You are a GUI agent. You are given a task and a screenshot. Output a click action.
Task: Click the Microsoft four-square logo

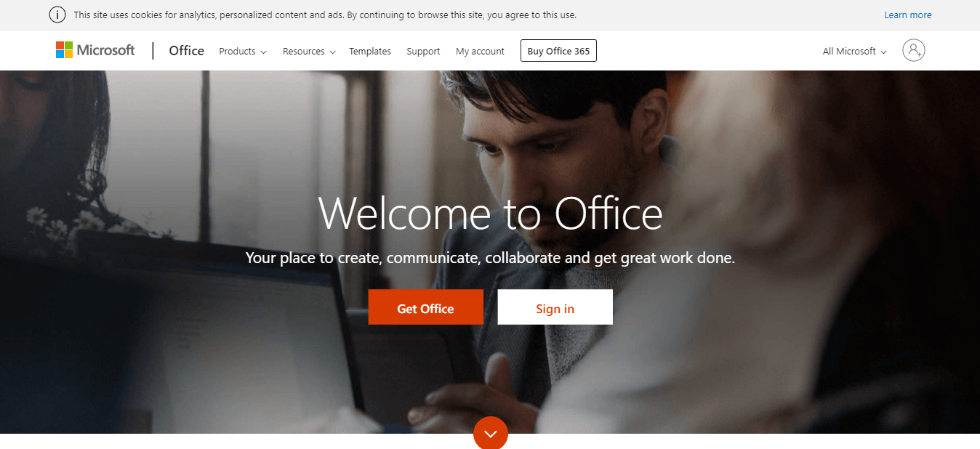click(65, 50)
